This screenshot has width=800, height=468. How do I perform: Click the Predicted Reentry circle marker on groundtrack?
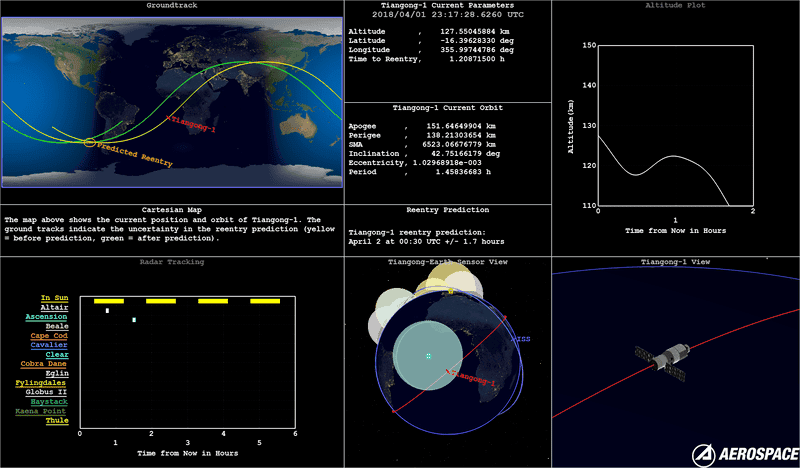(89, 142)
